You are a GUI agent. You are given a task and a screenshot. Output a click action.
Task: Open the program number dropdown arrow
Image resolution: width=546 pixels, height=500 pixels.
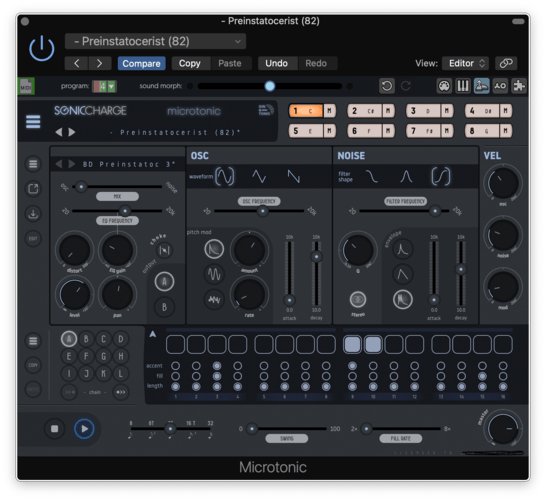point(111,86)
